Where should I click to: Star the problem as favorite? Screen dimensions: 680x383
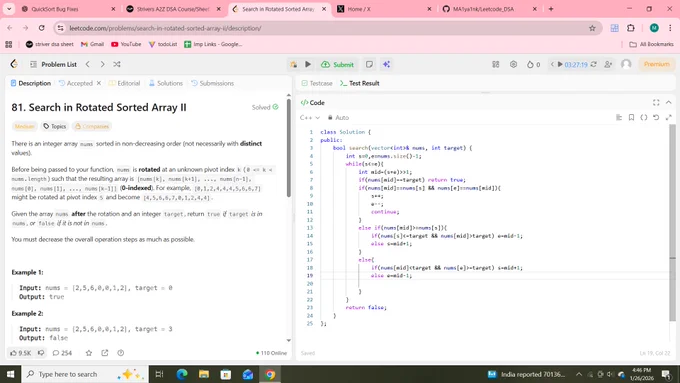[89, 353]
